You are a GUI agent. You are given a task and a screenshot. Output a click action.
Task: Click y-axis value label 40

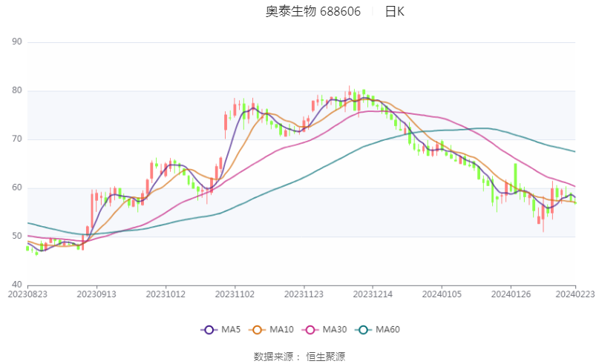click(17, 285)
